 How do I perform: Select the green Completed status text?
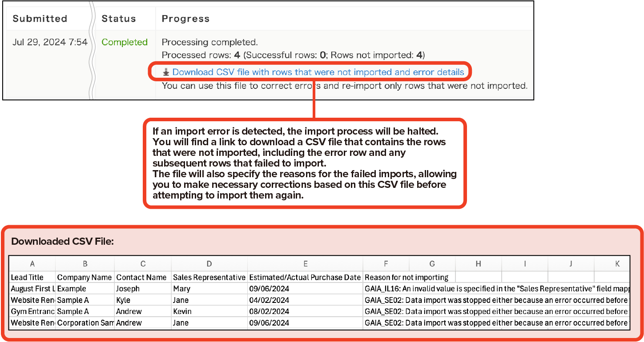point(125,42)
